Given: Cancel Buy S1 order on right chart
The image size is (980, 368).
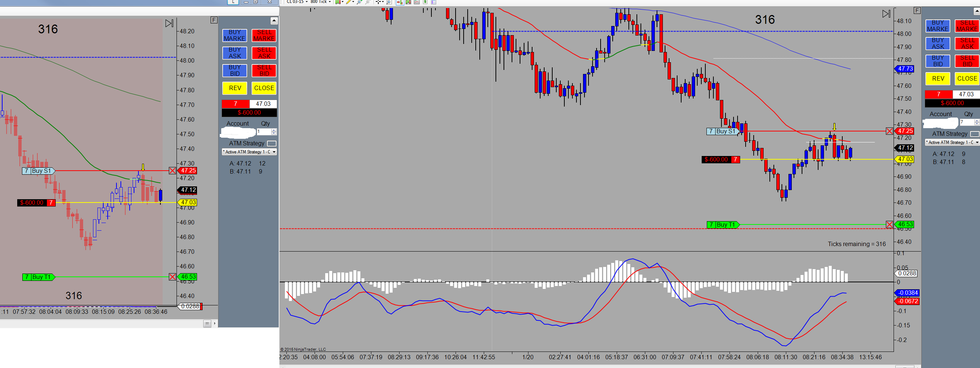Looking at the screenshot, I should tap(889, 131).
